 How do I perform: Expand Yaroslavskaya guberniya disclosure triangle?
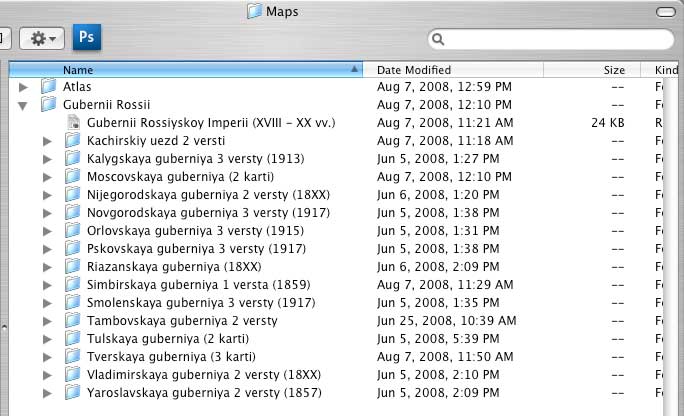coord(47,393)
